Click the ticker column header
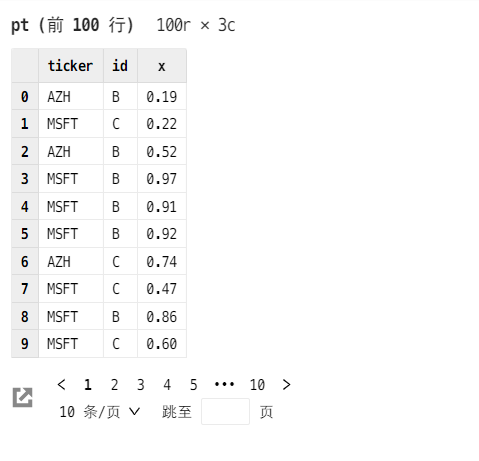This screenshot has width=479, height=461. coord(71,66)
